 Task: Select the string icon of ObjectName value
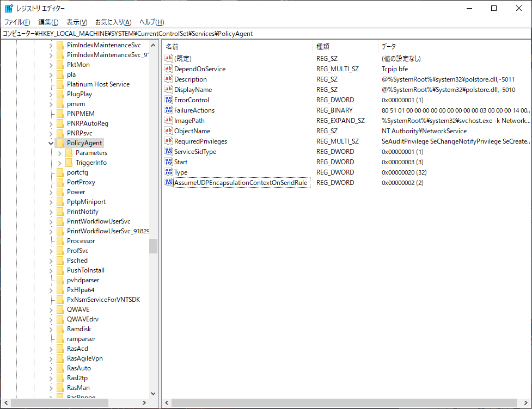[169, 131]
